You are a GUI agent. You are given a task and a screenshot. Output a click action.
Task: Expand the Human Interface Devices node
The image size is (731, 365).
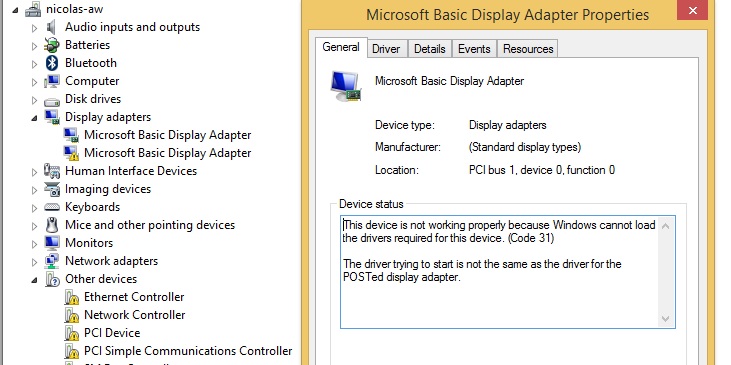(x=34, y=172)
